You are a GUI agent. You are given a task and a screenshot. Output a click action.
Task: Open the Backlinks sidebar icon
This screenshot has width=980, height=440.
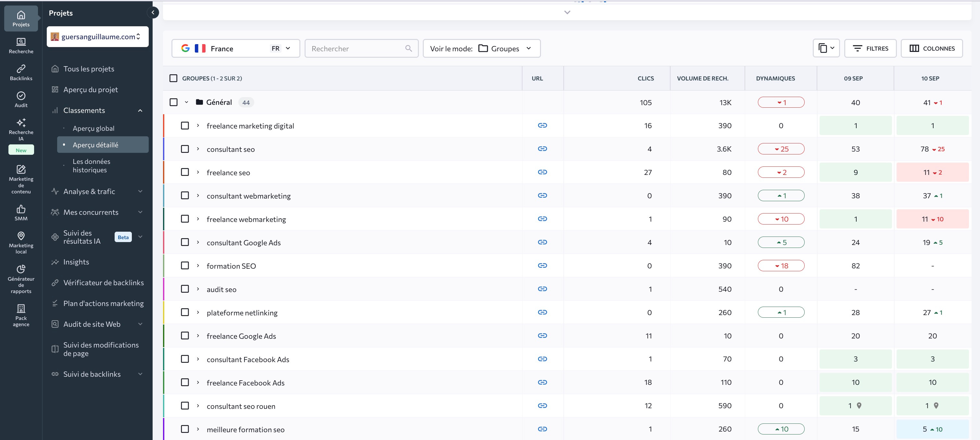(21, 72)
